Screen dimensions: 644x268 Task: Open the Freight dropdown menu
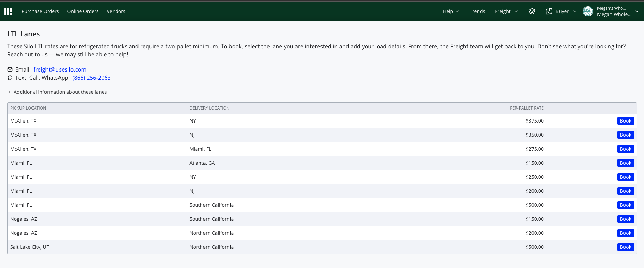(x=506, y=11)
